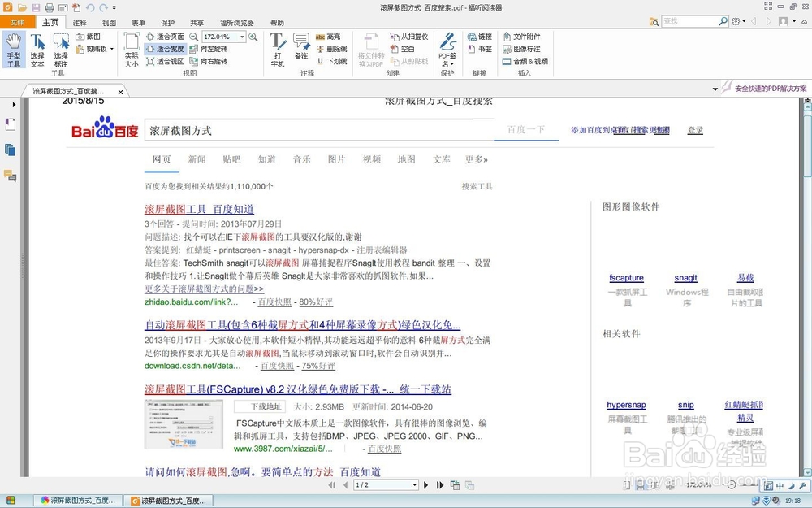Viewport: 812px width, 508px height.
Task: Open the PDF Sign (PDF签名) dropdown
Action: click(x=447, y=50)
